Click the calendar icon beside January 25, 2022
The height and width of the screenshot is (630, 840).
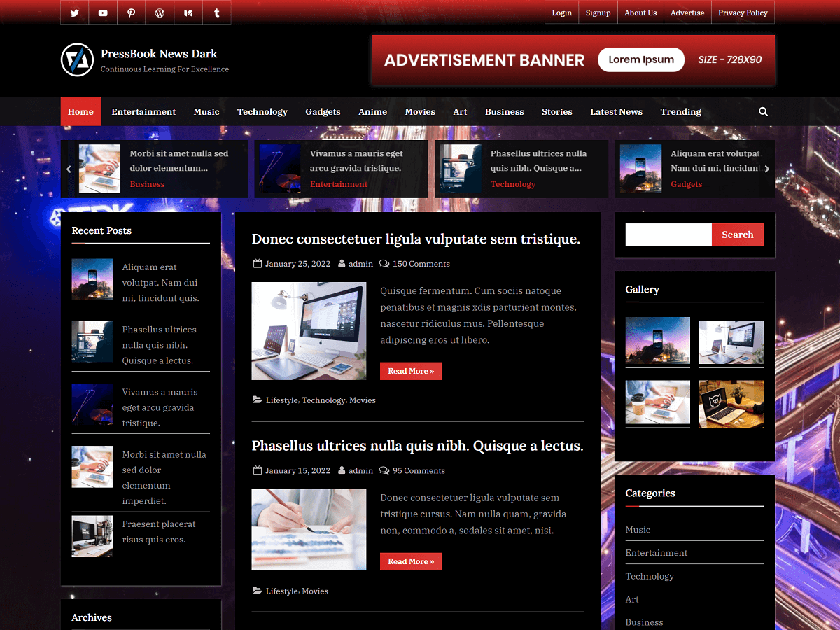coord(256,264)
